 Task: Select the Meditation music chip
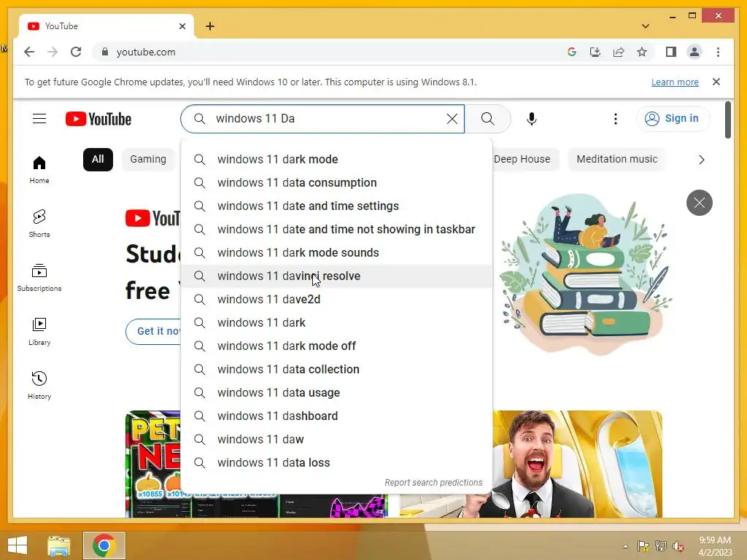(x=616, y=159)
